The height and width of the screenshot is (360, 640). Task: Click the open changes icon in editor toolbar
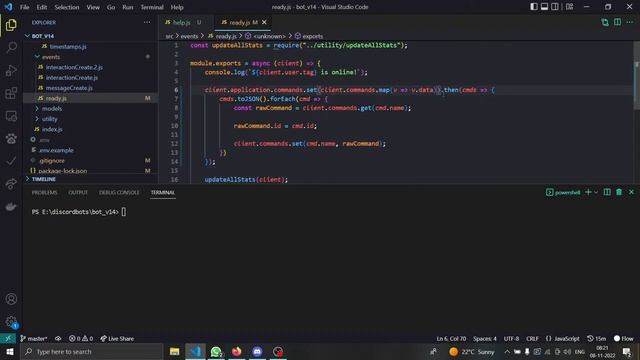604,22
